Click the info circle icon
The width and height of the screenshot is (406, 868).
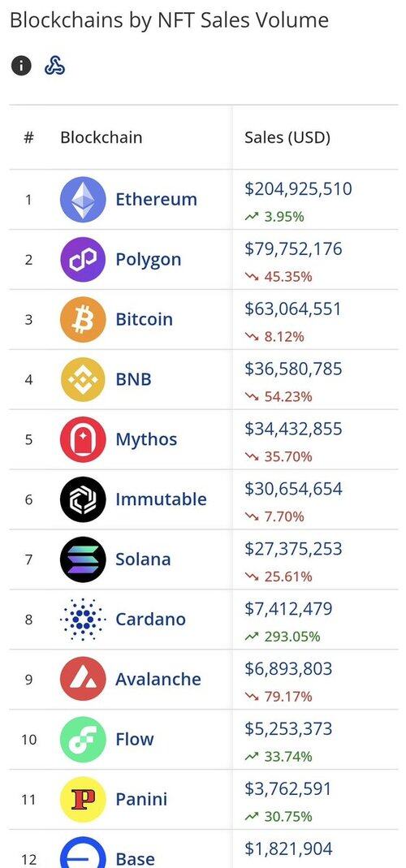pyautogui.click(x=21, y=66)
